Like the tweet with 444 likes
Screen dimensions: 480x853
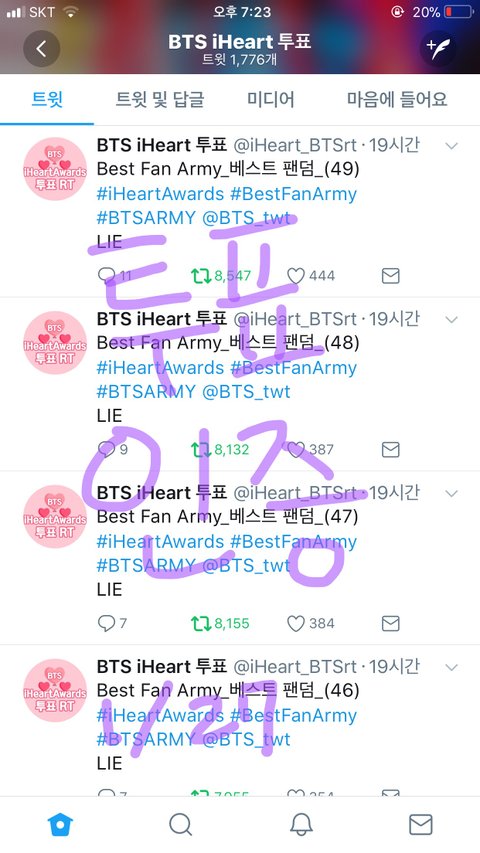click(x=296, y=276)
